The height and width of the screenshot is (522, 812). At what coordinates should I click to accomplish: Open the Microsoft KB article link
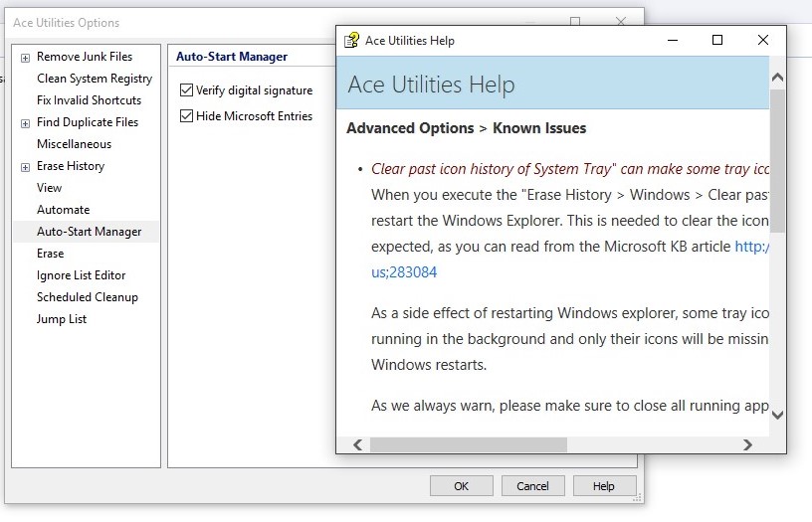(751, 246)
